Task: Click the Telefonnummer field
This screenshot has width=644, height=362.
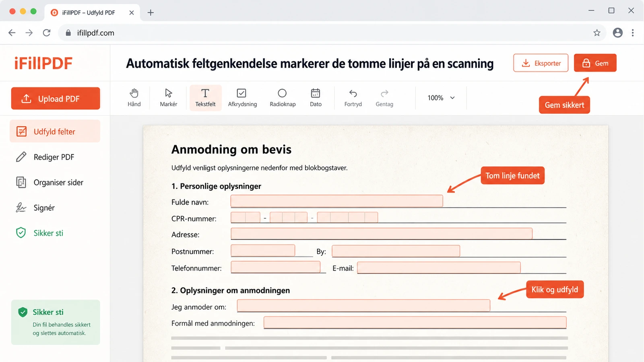Action: pos(276,267)
